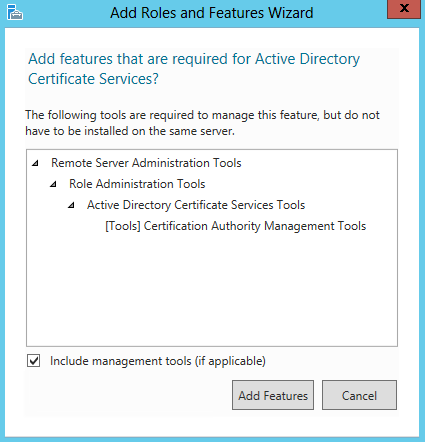Click the Add Features button
This screenshot has width=425, height=442.
pyautogui.click(x=273, y=395)
